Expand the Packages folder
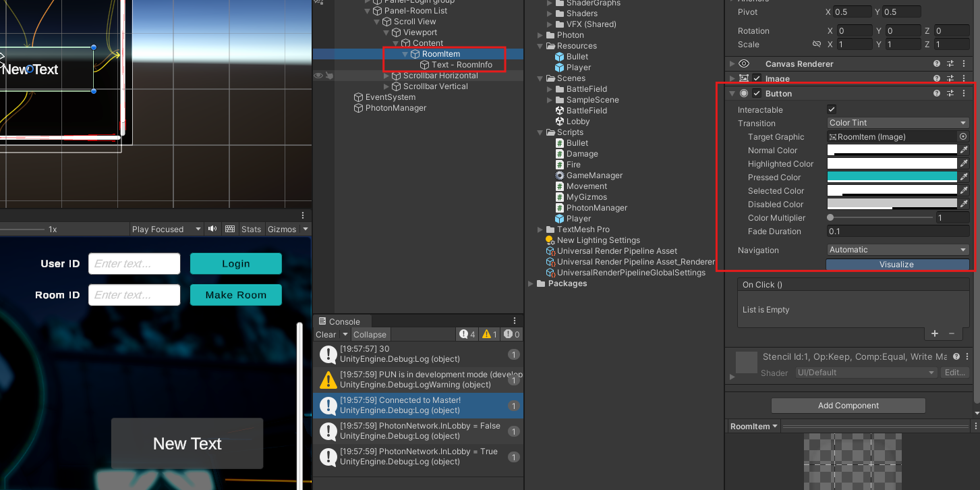 [531, 283]
